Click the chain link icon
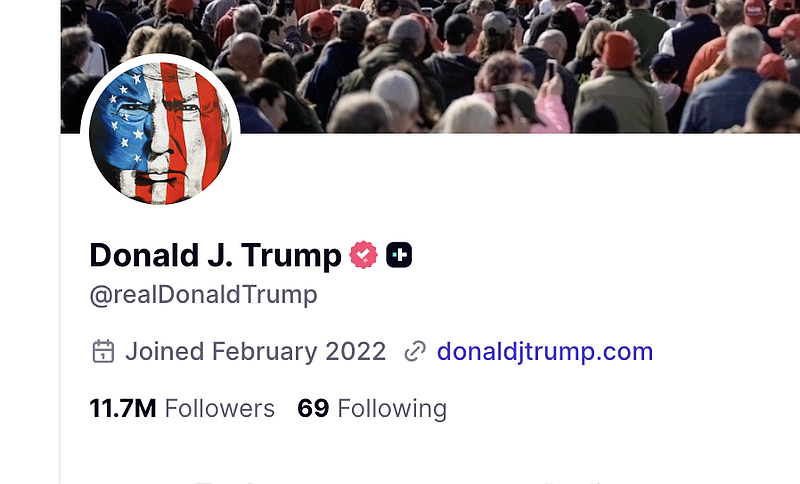Screen dimensions: 800x484 [x=415, y=352]
